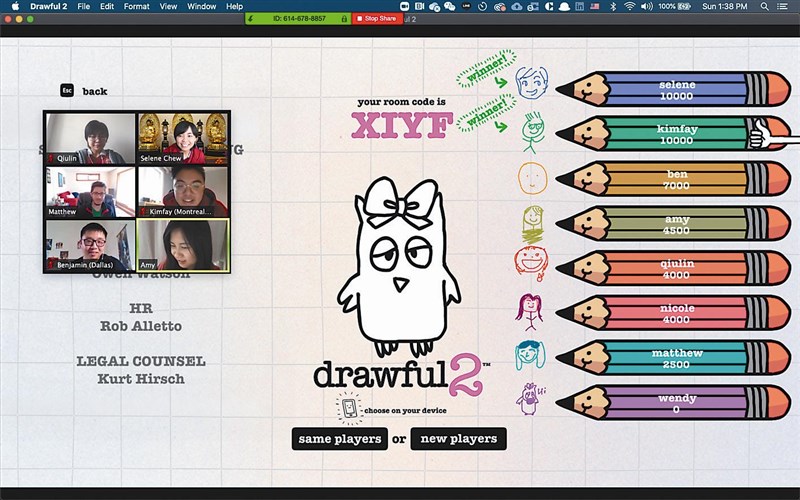Image resolution: width=800 pixels, height=500 pixels.
Task: Click the winner stamp next to selene
Action: [x=486, y=69]
